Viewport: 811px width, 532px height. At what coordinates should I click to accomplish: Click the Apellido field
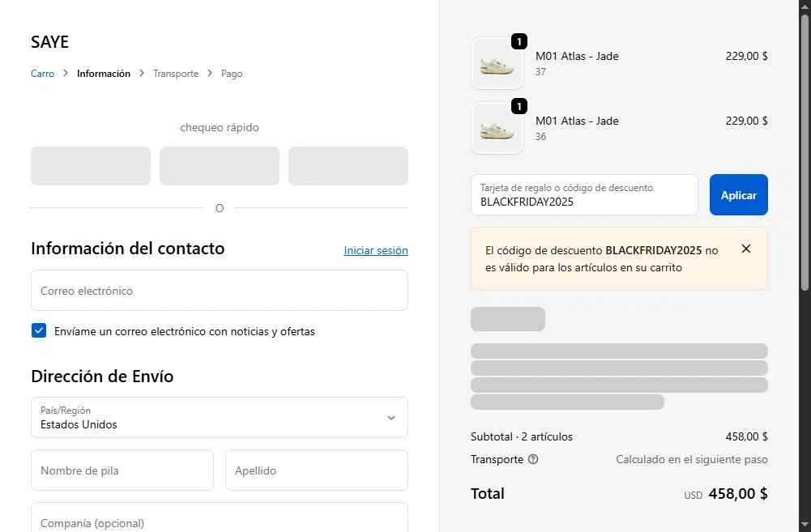point(317,470)
